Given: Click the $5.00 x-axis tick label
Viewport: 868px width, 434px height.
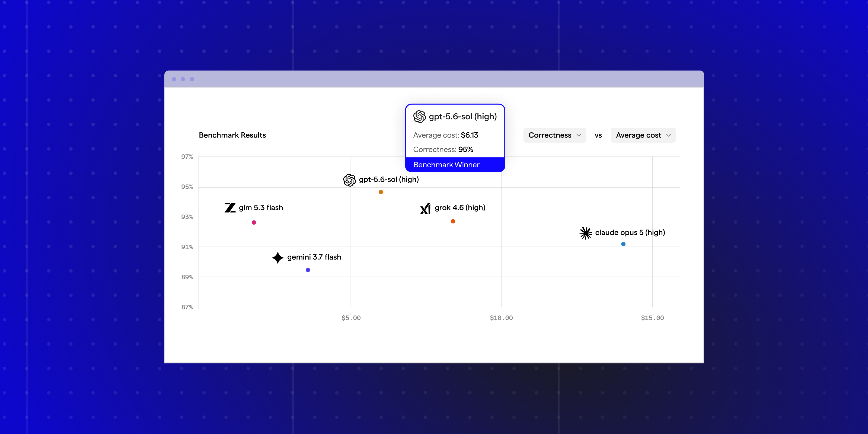Looking at the screenshot, I should pyautogui.click(x=351, y=318).
